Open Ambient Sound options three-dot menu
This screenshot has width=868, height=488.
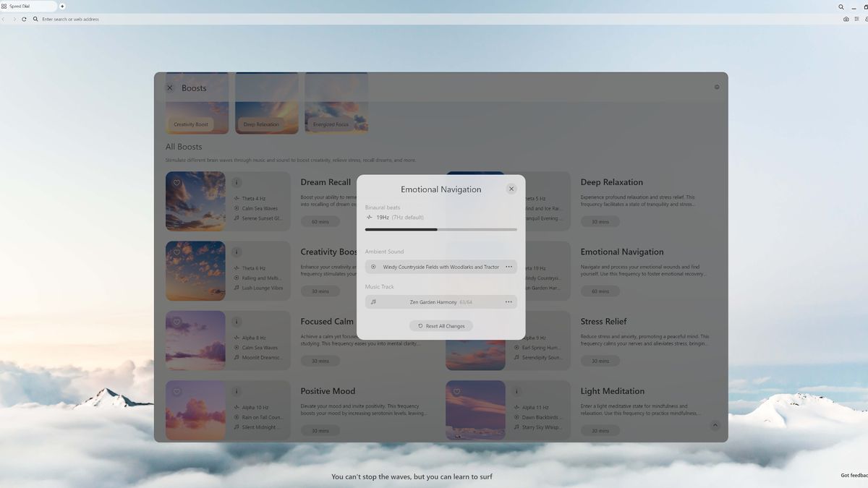pos(509,267)
